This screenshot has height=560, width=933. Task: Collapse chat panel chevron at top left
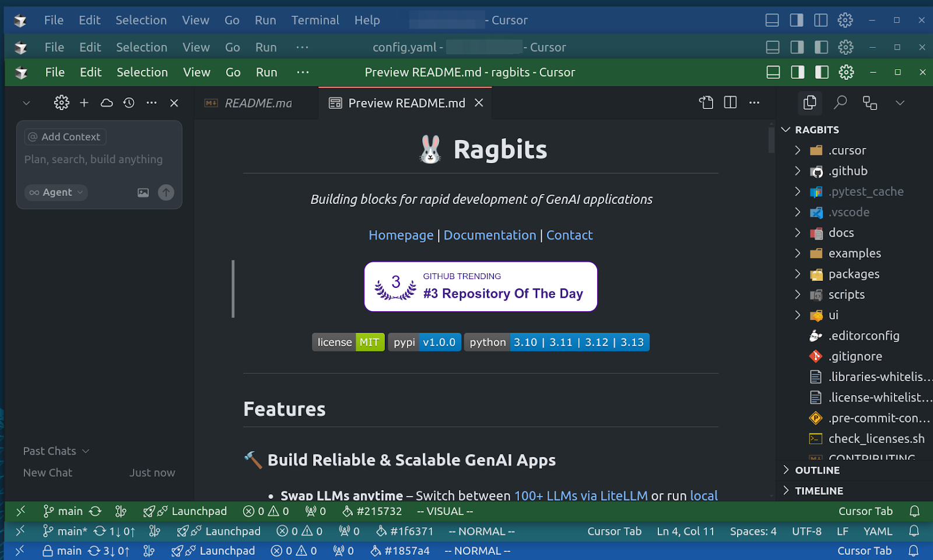click(x=26, y=103)
